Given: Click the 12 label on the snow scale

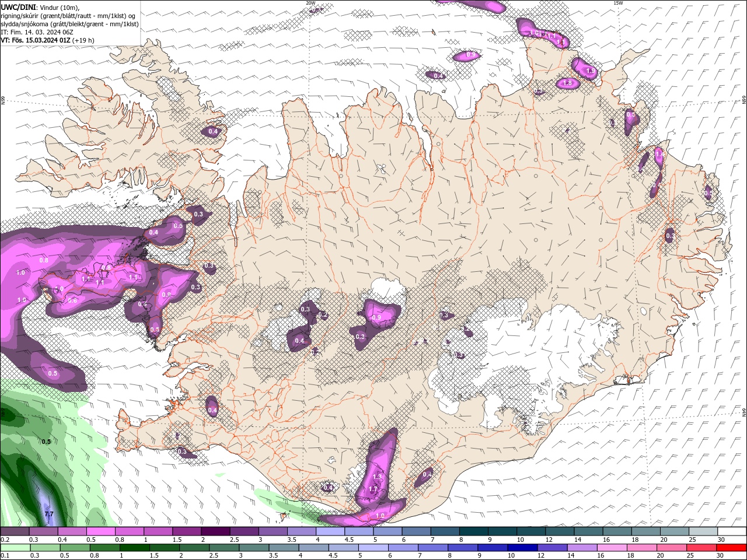Looking at the screenshot, I should [550, 540].
